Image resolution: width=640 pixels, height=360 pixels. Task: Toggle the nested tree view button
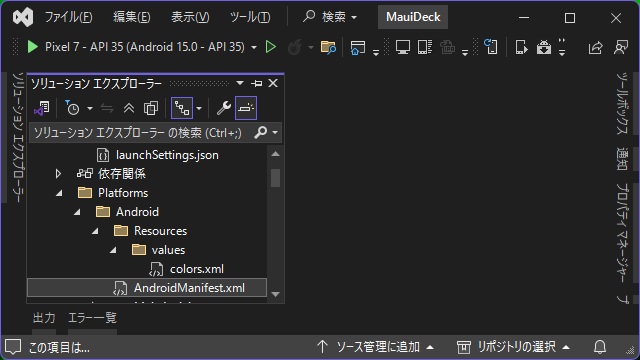click(x=182, y=108)
